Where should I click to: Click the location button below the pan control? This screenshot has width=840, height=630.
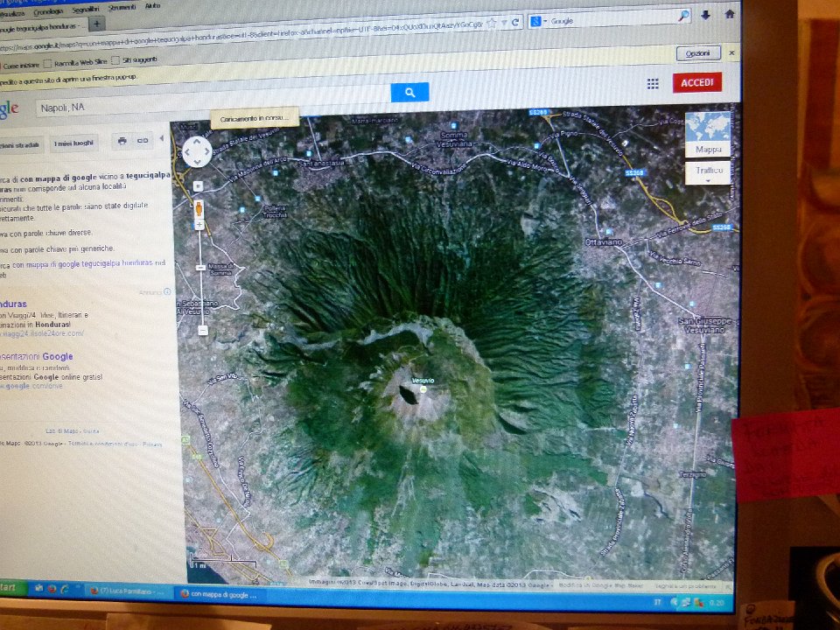pos(198,185)
